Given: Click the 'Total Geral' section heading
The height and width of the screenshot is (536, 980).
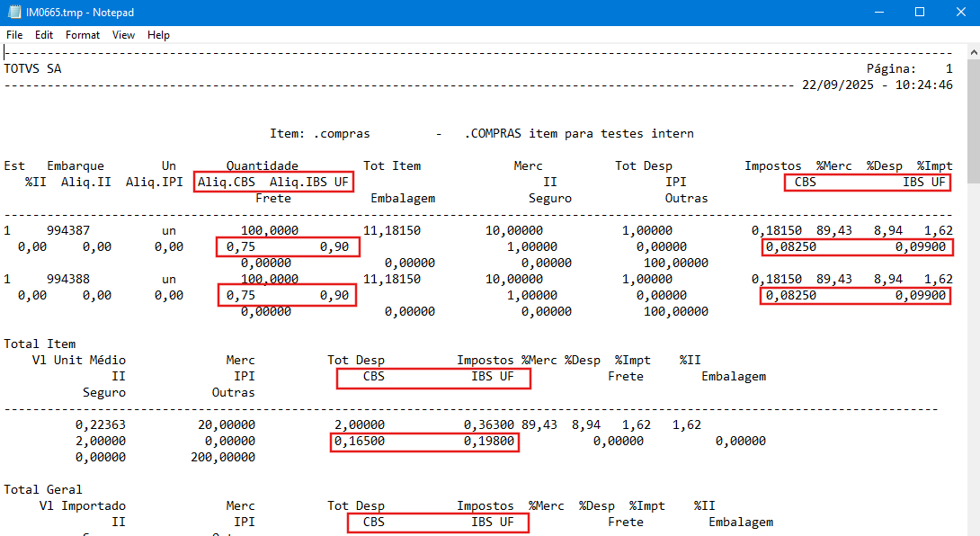Looking at the screenshot, I should coord(43,490).
